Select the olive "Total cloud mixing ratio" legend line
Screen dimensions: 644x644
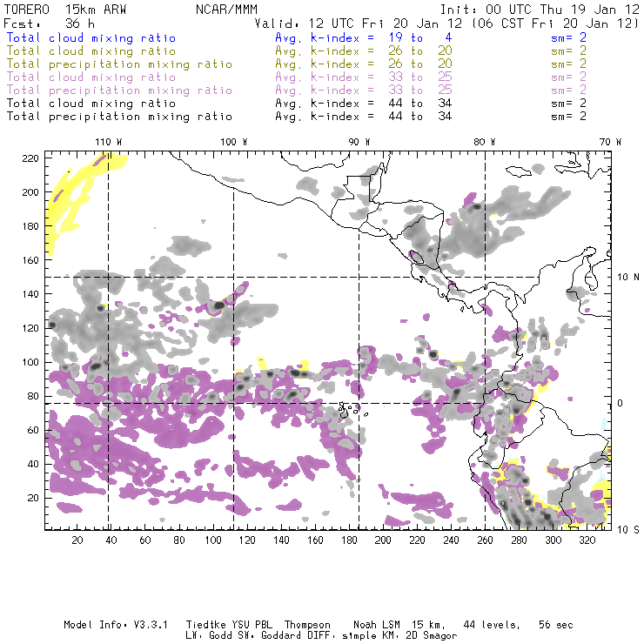[x=91, y=51]
